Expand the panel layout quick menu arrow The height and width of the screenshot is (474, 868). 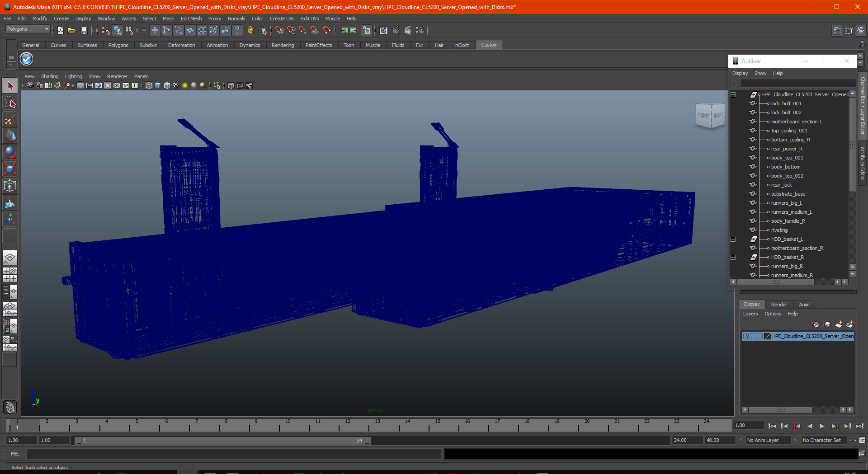click(x=9, y=360)
